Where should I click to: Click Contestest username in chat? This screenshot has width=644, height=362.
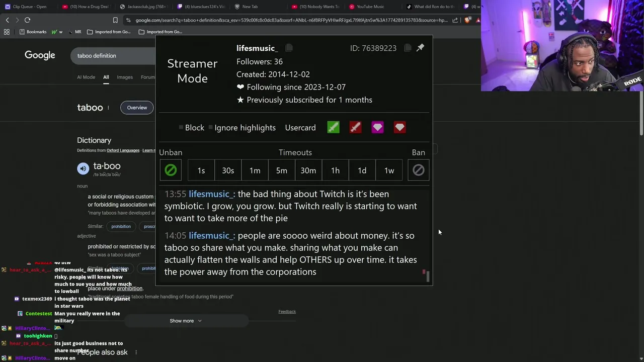click(x=39, y=314)
